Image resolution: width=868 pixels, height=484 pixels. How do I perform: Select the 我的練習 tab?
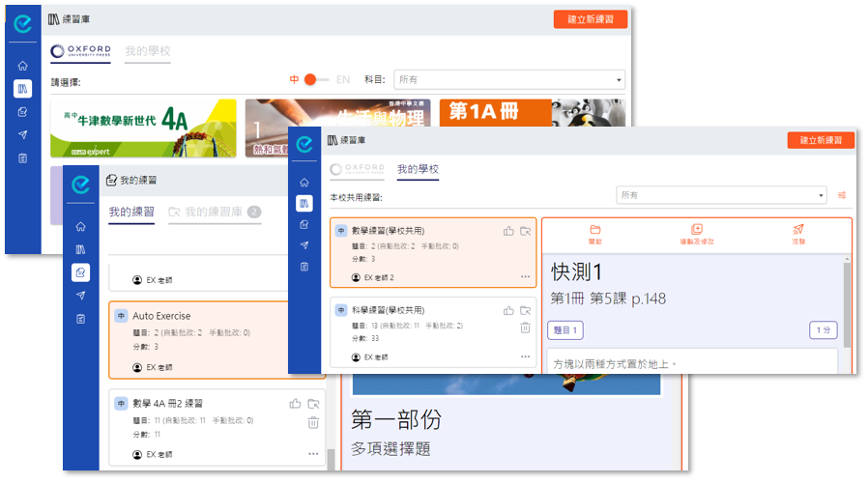[131, 212]
